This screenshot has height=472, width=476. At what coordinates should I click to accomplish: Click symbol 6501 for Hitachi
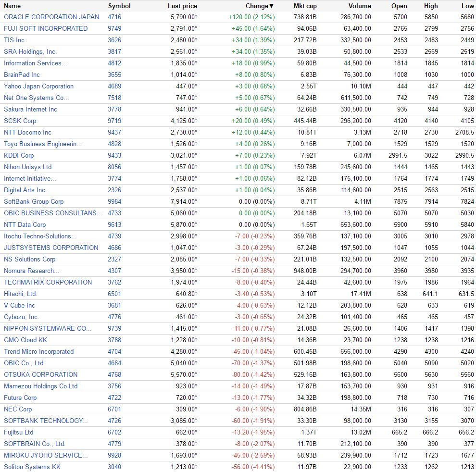114,294
